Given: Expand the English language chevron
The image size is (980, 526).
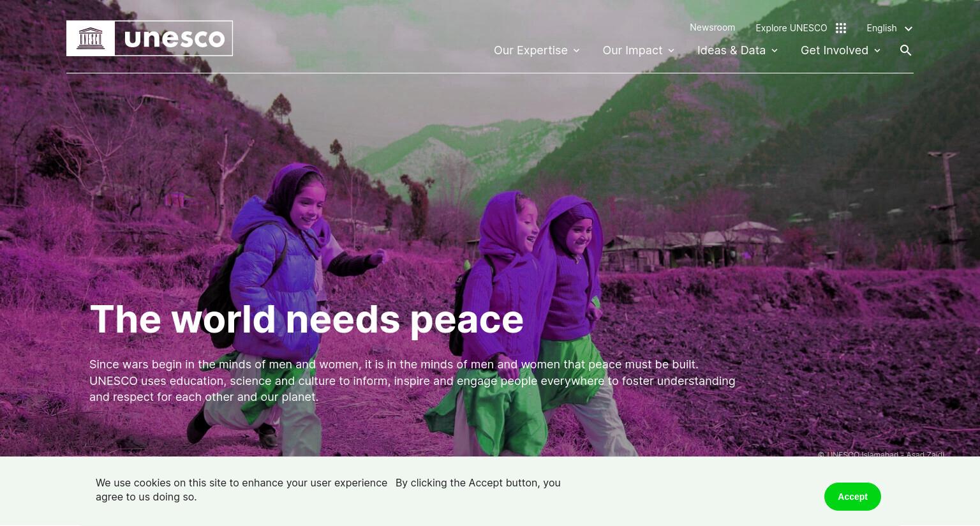Looking at the screenshot, I should [x=909, y=29].
